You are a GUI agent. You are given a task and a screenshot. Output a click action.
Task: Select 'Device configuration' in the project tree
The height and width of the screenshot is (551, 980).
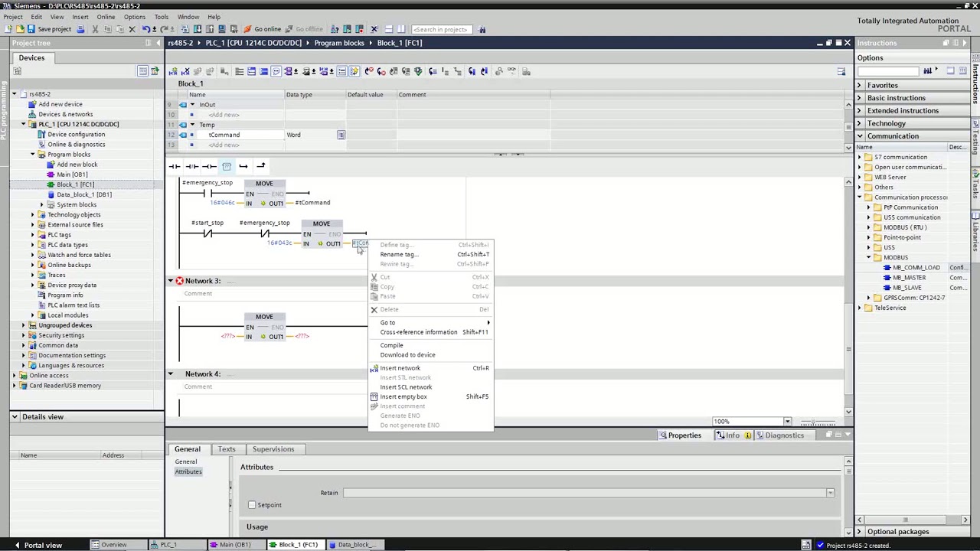click(x=76, y=134)
